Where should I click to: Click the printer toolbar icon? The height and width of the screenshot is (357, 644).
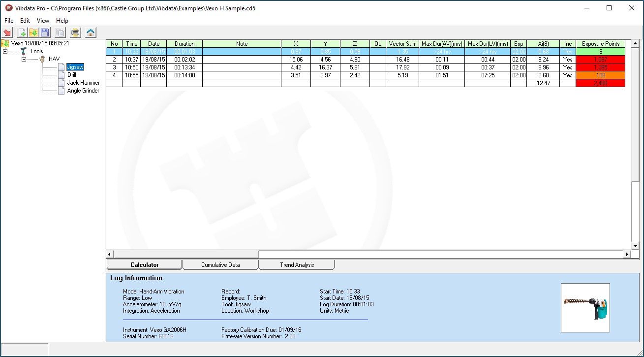tap(75, 33)
